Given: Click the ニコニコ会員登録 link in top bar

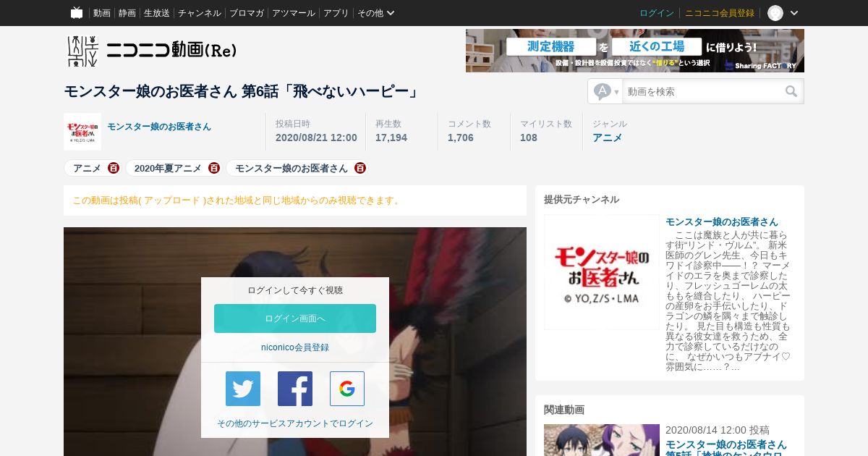Looking at the screenshot, I should click(x=720, y=13).
